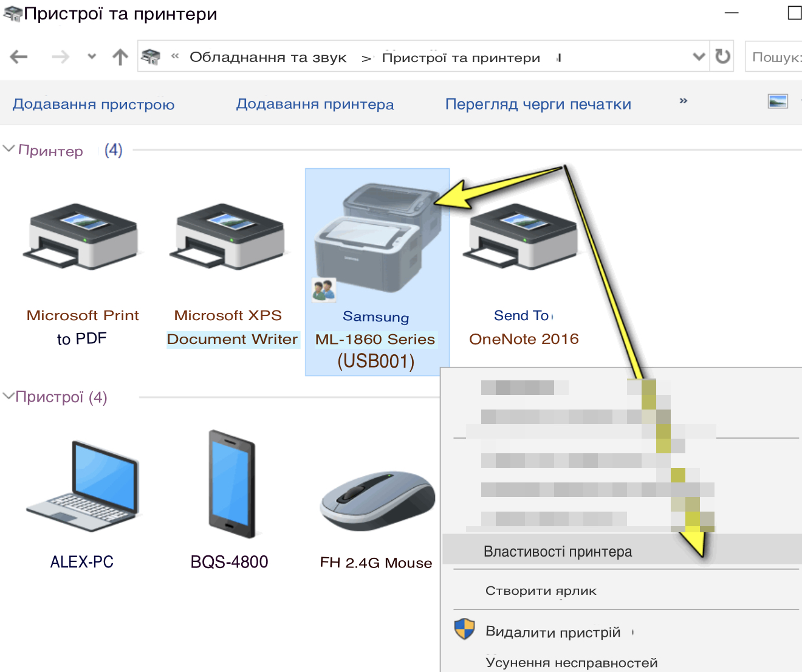The height and width of the screenshot is (672, 802).
Task: Click Додавання принтера in the toolbar
Action: tap(315, 105)
